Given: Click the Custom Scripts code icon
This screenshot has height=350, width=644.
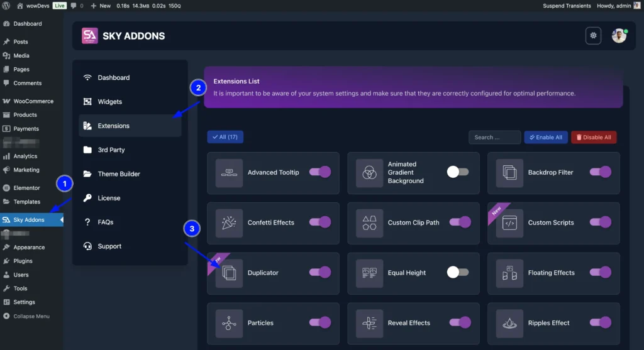Looking at the screenshot, I should click(509, 223).
